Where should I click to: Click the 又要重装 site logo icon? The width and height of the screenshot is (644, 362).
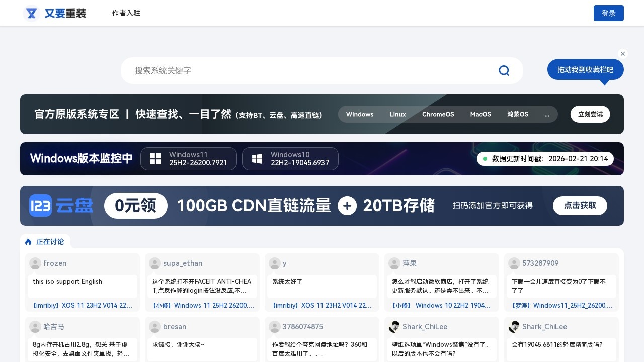click(x=31, y=13)
